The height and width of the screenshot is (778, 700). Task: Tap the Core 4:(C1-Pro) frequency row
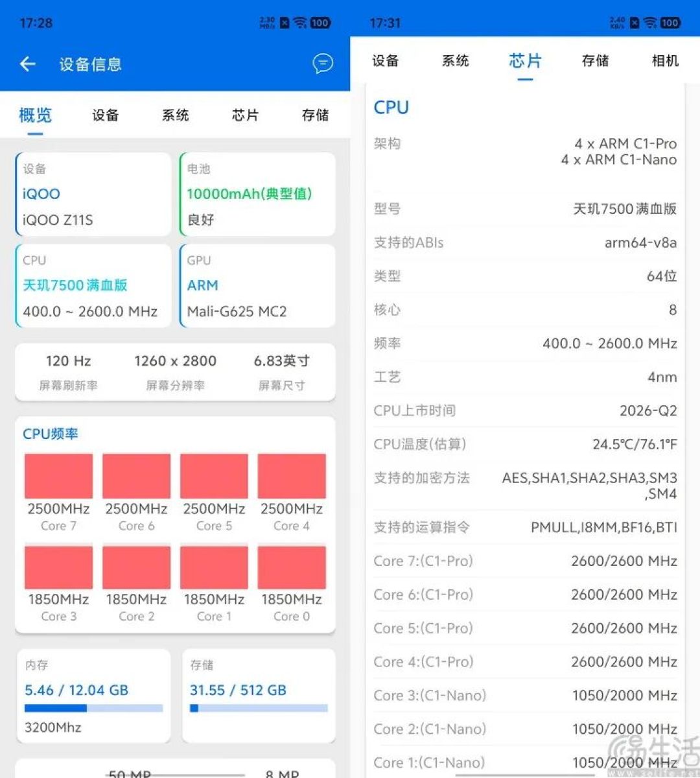(x=525, y=663)
